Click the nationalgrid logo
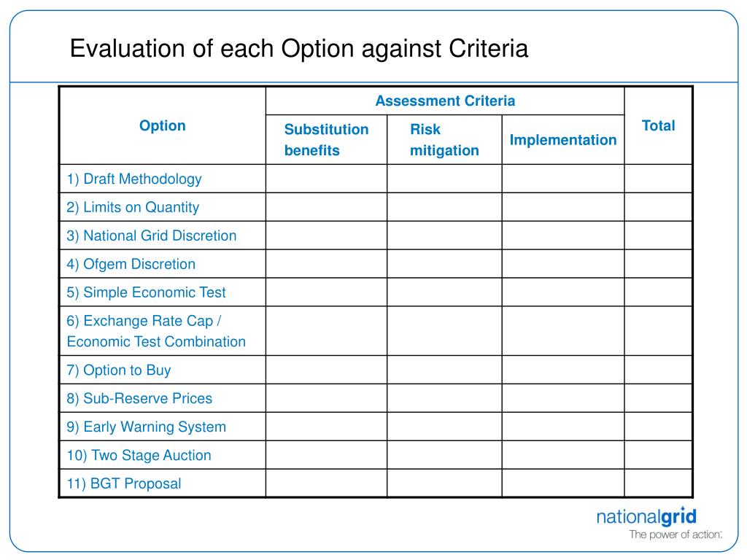Image resolution: width=747 pixels, height=560 pixels. pyautogui.click(x=646, y=517)
